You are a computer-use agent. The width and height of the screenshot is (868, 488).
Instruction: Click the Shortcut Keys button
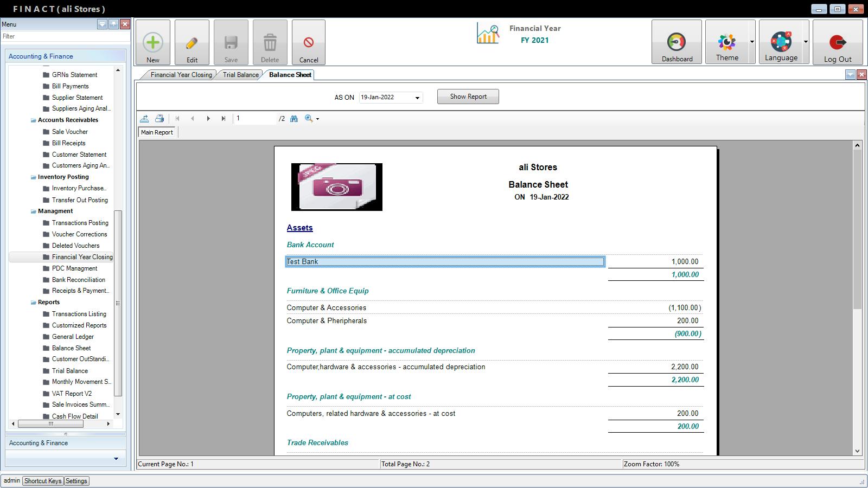[x=43, y=481]
